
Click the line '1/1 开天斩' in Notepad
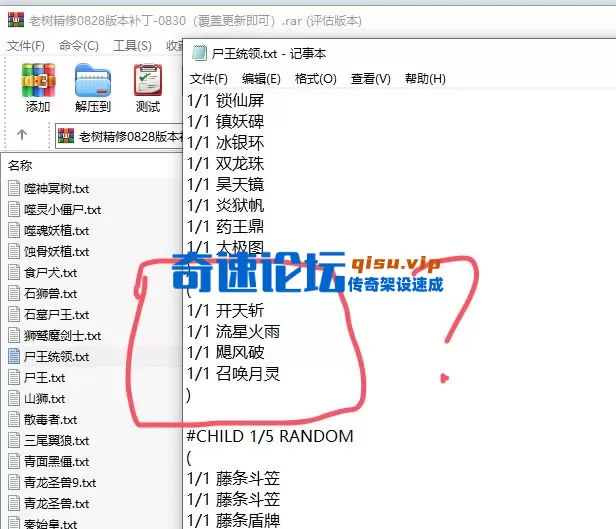pos(226,311)
